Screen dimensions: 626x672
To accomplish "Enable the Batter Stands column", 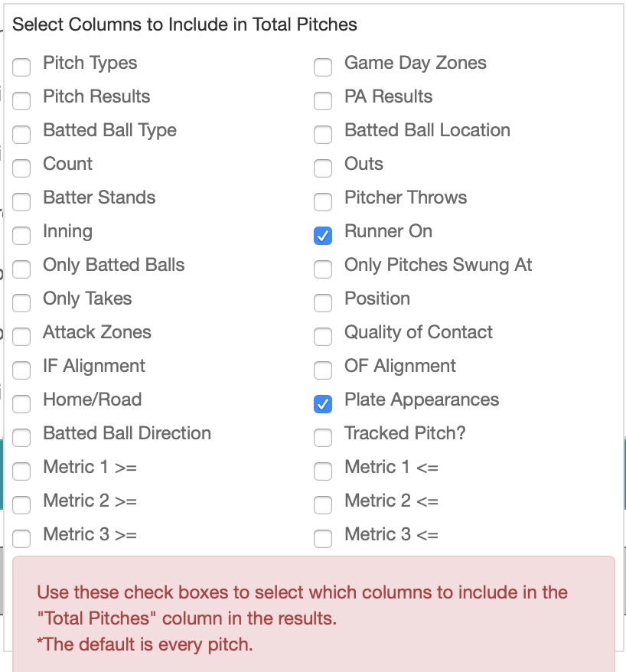I will point(21,201).
